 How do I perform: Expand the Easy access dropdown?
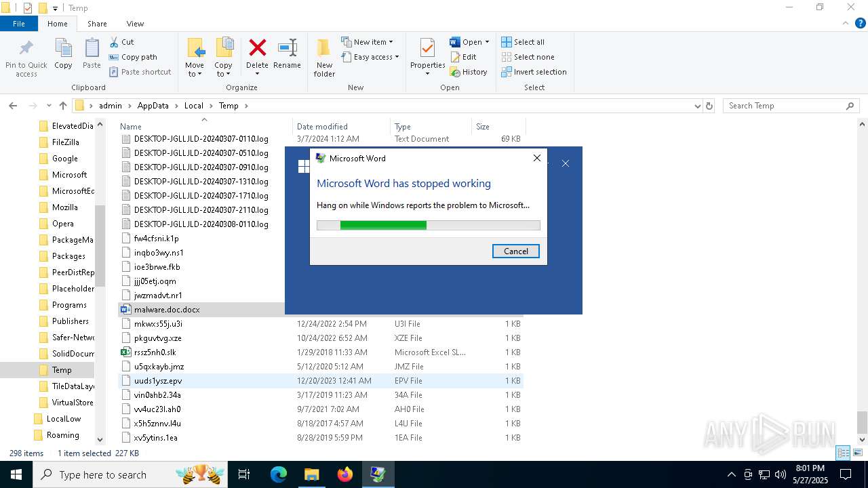(370, 57)
